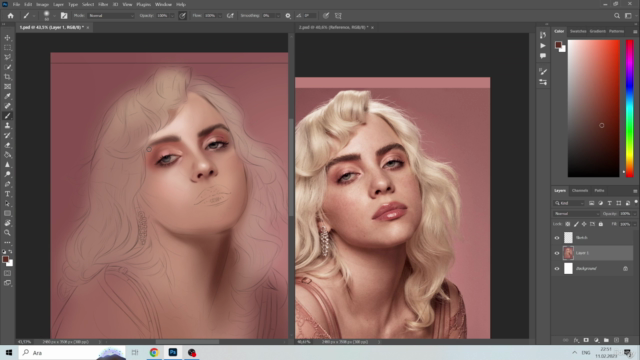Toggle symmetry paint options

338,16
